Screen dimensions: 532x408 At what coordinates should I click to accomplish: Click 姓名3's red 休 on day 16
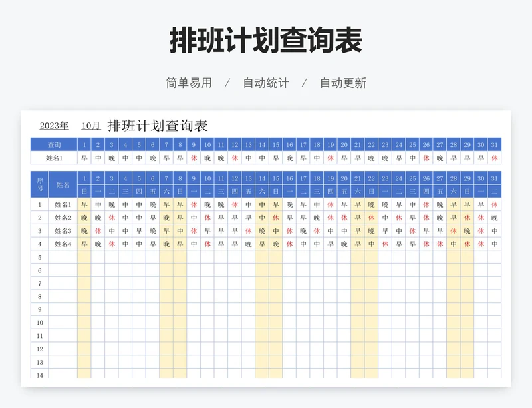[x=289, y=231]
